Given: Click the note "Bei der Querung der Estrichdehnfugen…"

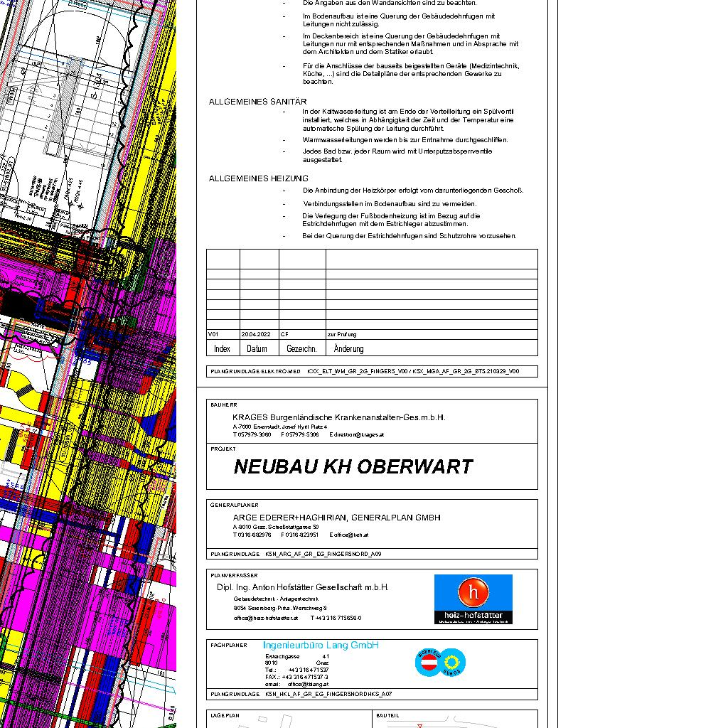Looking at the screenshot, I should pos(409,236).
